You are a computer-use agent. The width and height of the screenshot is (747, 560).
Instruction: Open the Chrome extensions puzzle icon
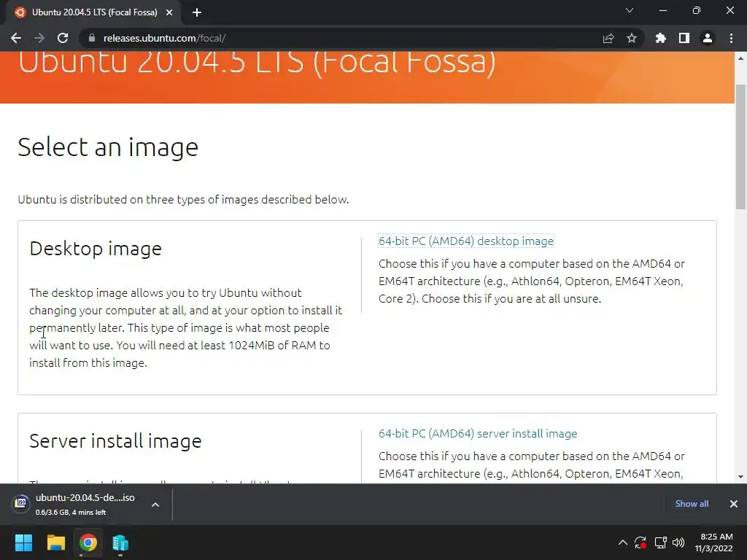(661, 38)
